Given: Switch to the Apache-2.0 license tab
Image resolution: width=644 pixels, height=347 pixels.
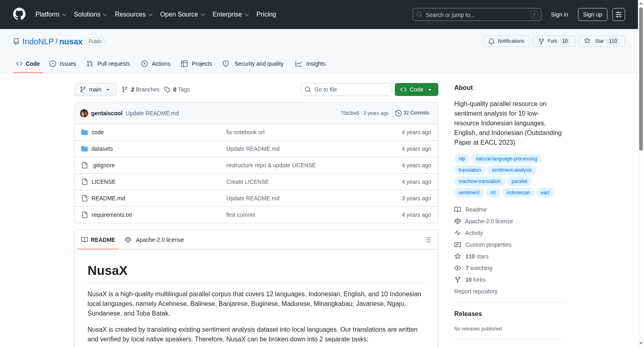Looking at the screenshot, I should [154, 240].
